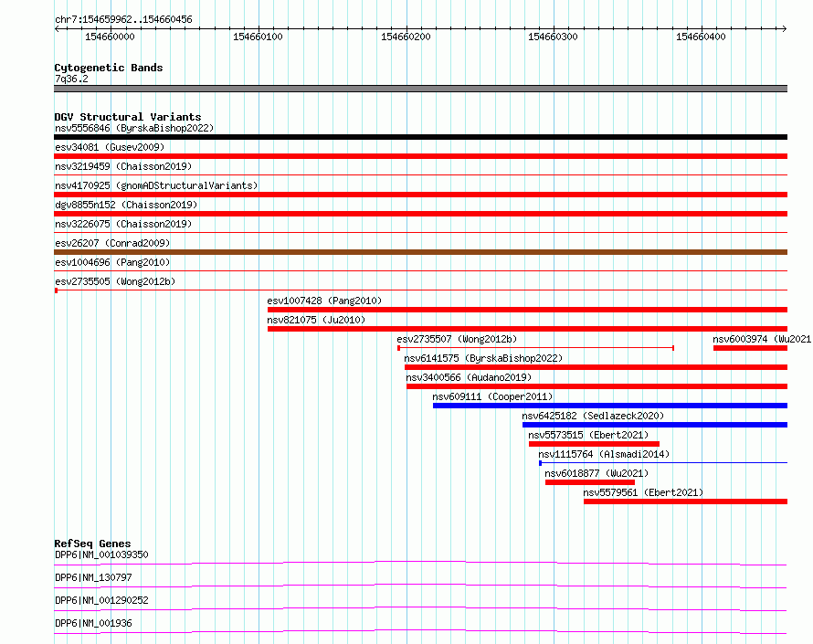813x644 pixels.
Task: Open nsv5579561 (Ebert2021) variant label
Action: click(x=643, y=492)
